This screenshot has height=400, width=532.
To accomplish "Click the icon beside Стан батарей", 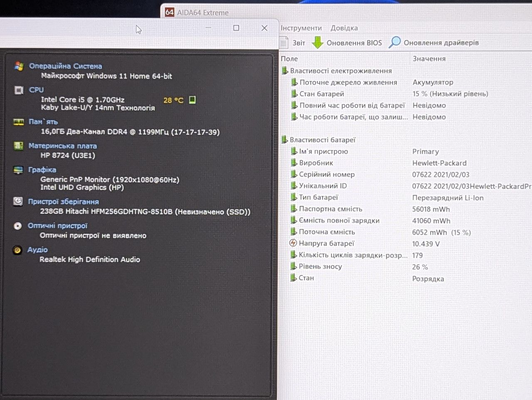I will click(x=294, y=94).
